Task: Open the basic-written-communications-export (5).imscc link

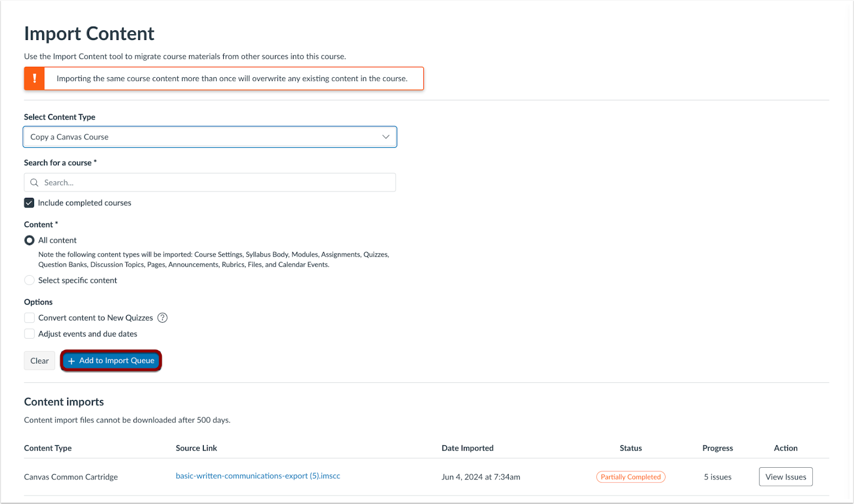Action: 258,476
